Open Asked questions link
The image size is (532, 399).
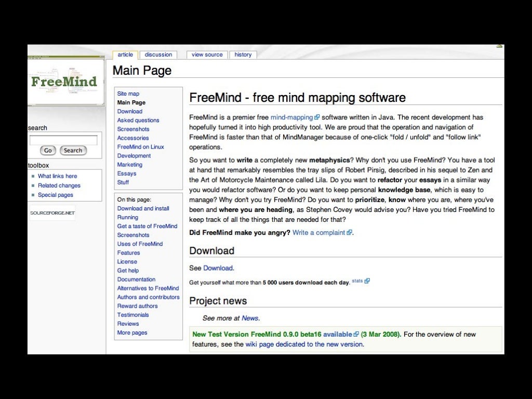tap(138, 120)
